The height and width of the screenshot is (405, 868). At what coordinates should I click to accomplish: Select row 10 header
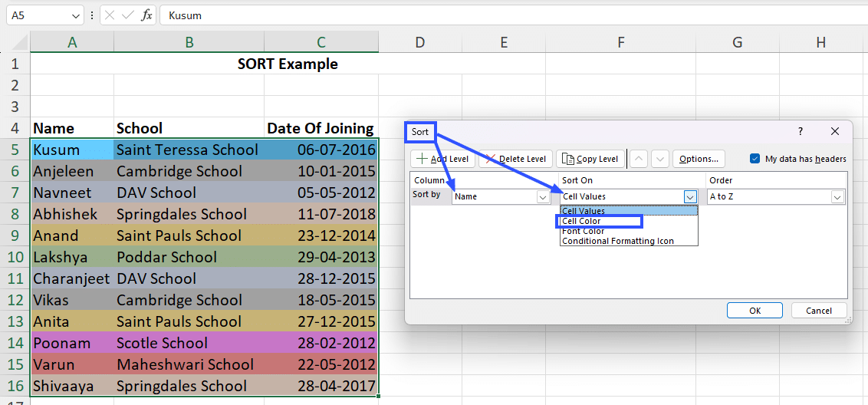pyautogui.click(x=15, y=257)
